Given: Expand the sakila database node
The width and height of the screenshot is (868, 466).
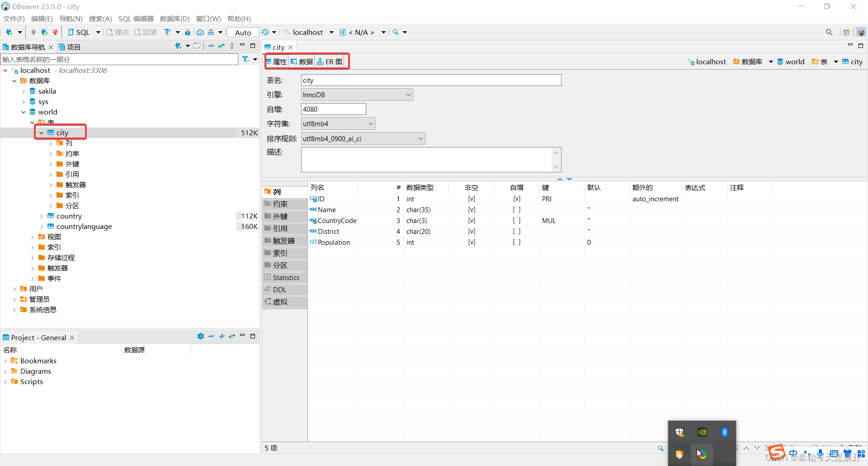Looking at the screenshot, I should coord(24,91).
